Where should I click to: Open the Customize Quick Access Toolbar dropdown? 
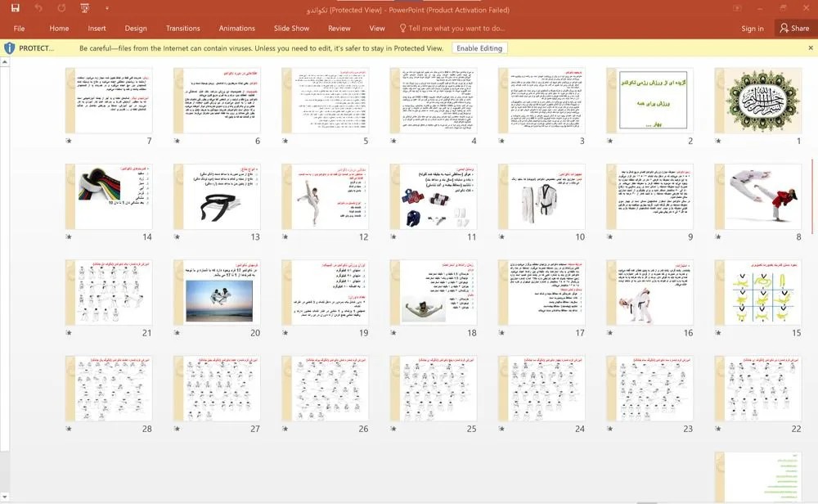[107, 8]
